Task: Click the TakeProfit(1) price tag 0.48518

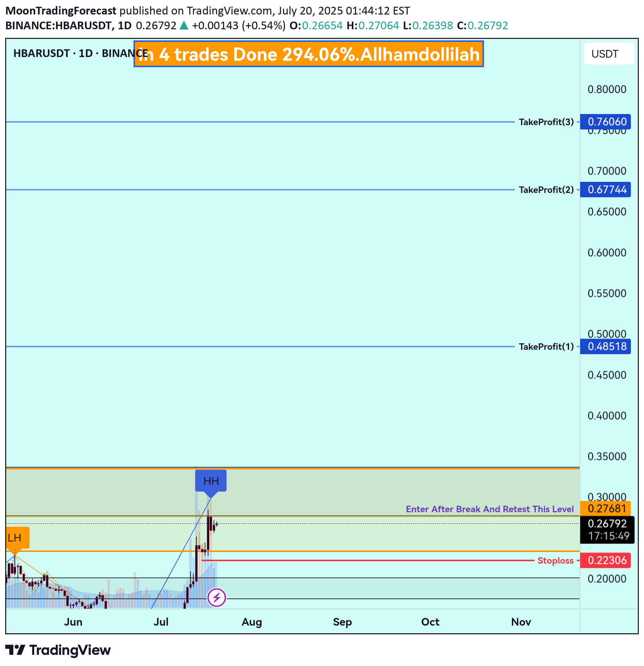Action: click(605, 347)
